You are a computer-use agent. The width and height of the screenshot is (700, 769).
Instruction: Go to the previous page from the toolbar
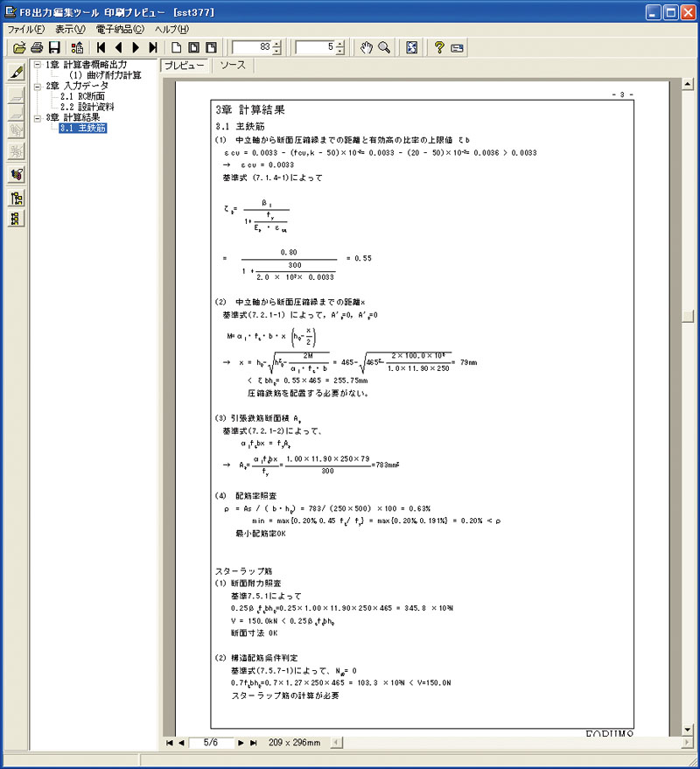(x=118, y=47)
